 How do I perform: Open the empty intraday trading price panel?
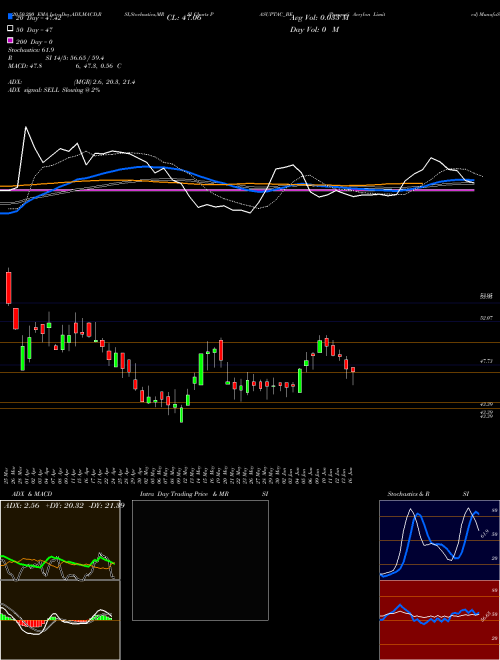(200, 560)
